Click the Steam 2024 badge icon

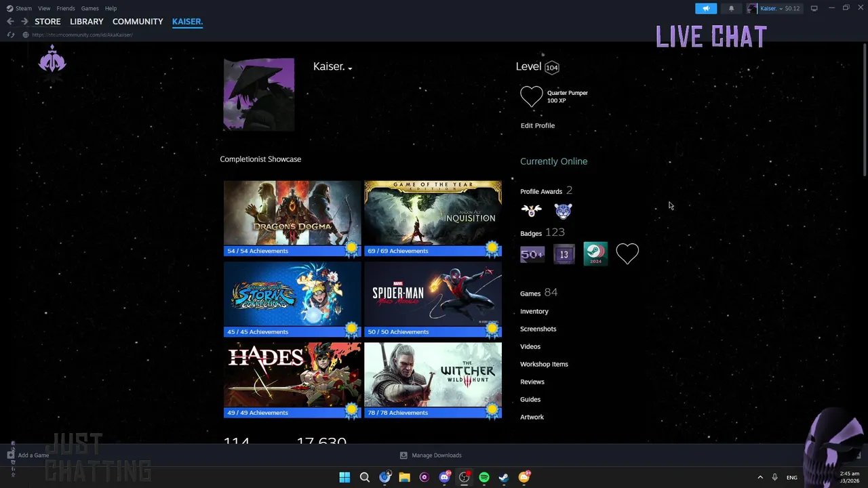(595, 253)
